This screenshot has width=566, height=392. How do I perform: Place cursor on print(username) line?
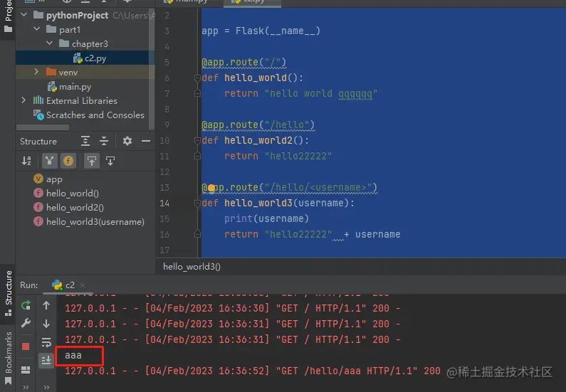coord(266,218)
